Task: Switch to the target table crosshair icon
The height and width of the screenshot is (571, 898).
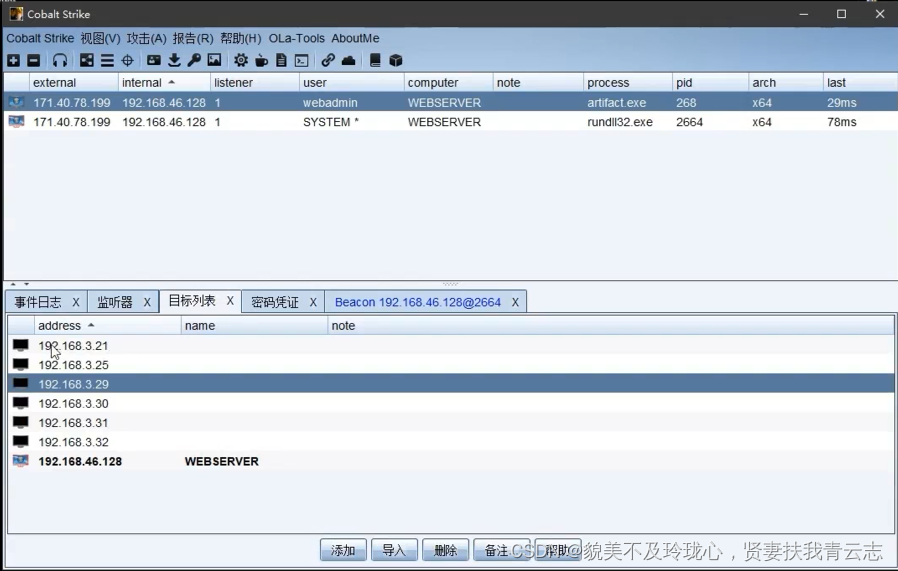Action: (127, 60)
